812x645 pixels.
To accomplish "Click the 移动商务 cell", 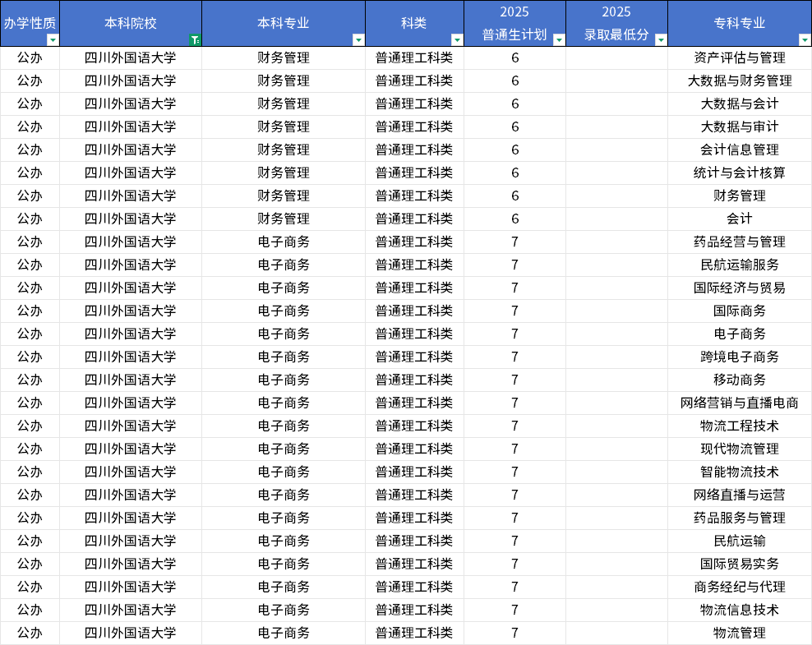I will pos(740,380).
